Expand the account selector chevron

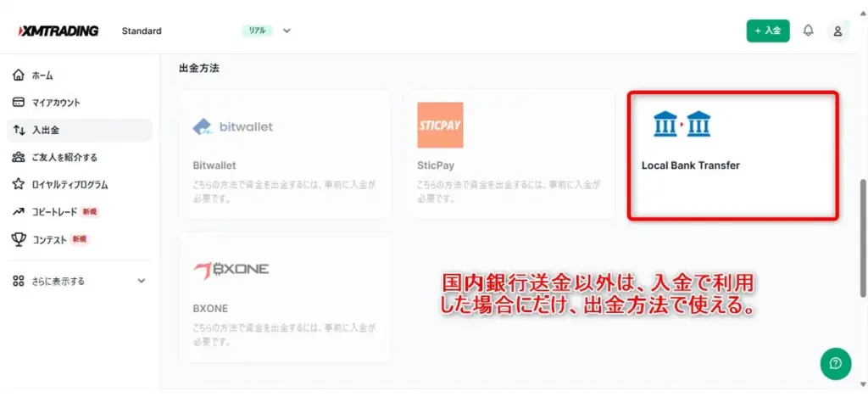coord(287,31)
